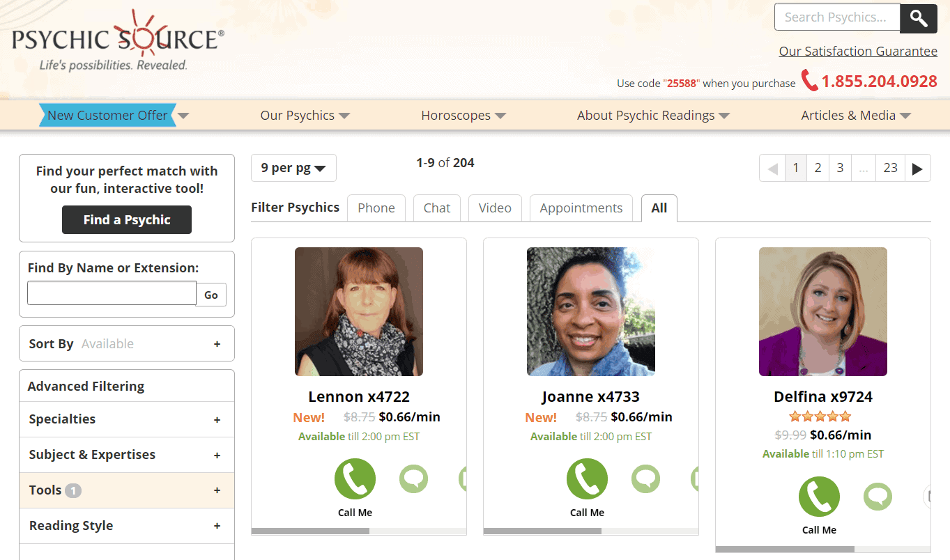The image size is (950, 560).
Task: Click "Available till 1:10 pm EST" text
Action: (x=823, y=454)
